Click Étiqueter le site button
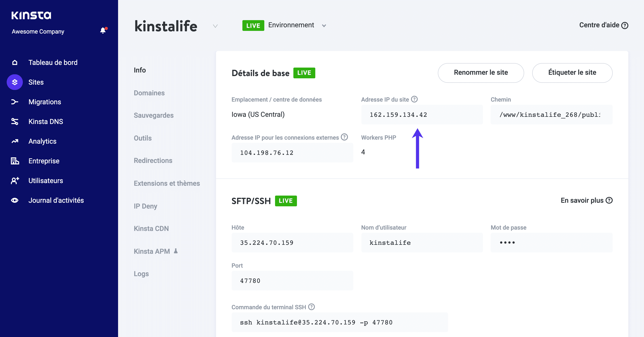 point(572,73)
